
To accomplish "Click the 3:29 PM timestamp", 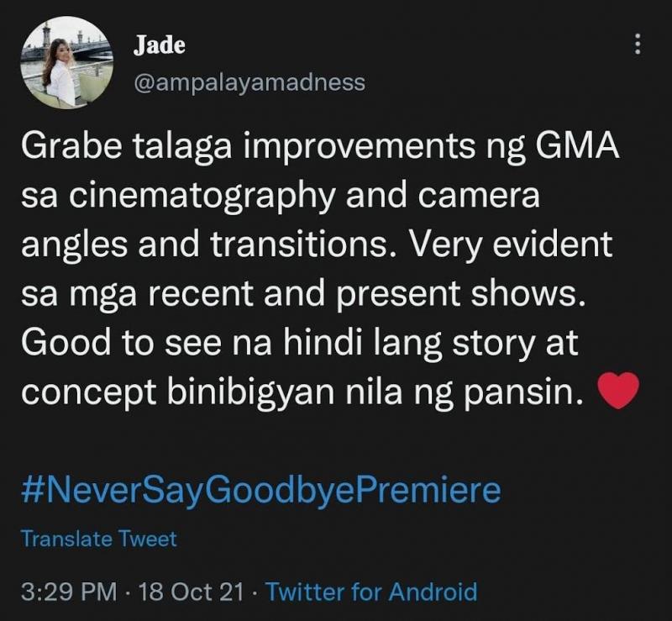I will [69, 592].
